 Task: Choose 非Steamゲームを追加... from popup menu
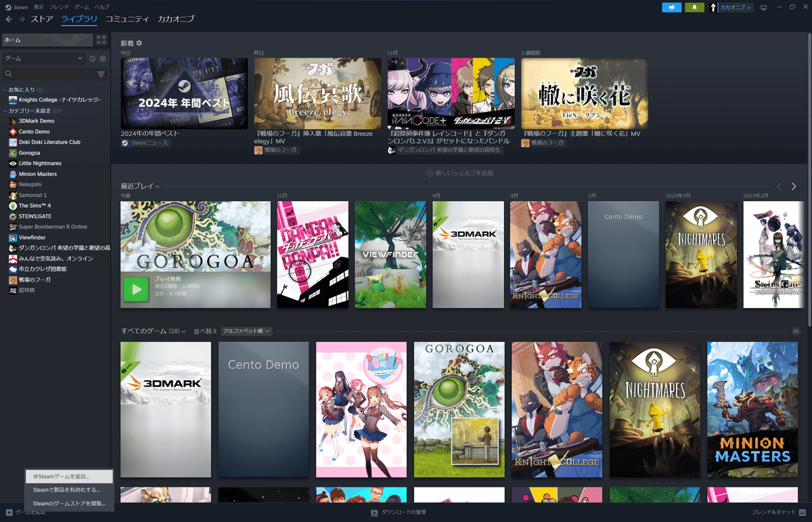69,477
